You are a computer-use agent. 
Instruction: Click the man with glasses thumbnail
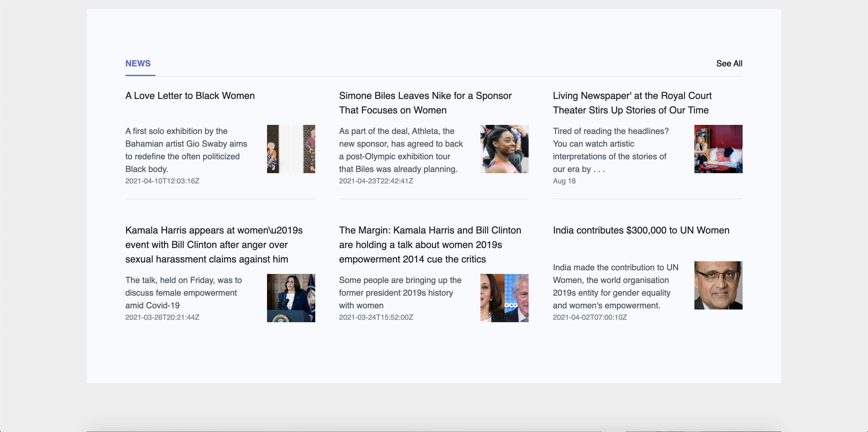pyautogui.click(x=718, y=285)
